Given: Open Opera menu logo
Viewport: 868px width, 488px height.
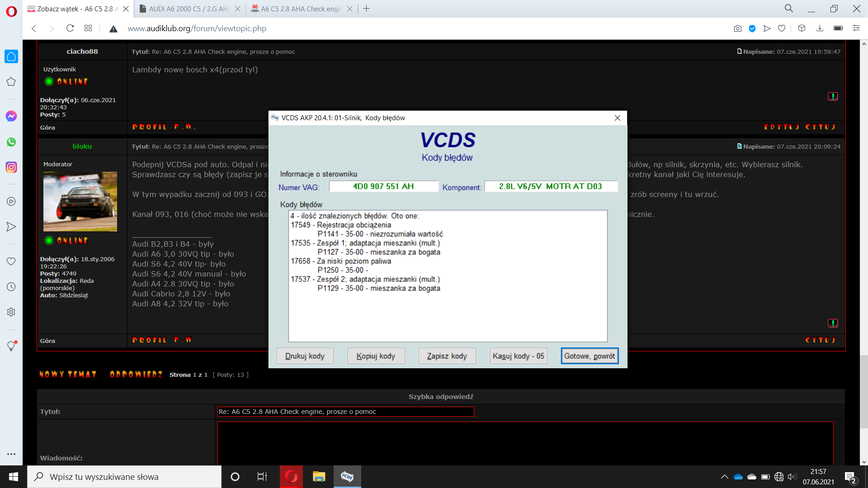Looking at the screenshot, I should (11, 11).
